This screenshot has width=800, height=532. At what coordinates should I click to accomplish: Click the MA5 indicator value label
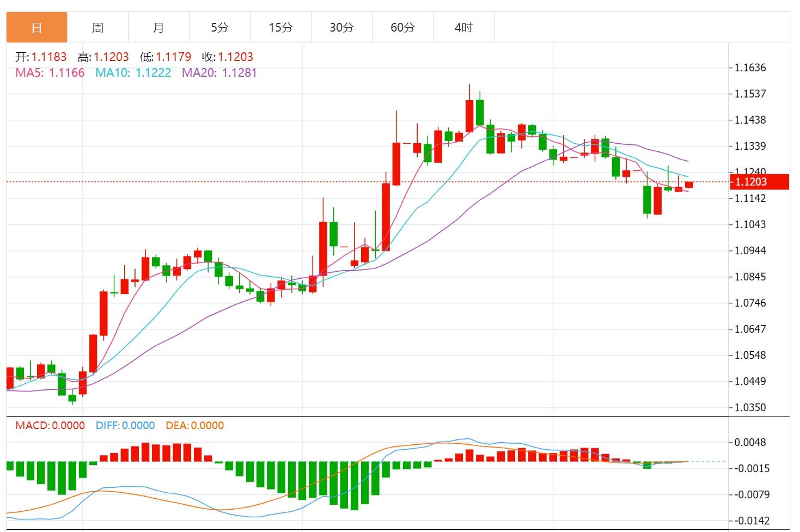tap(50, 72)
